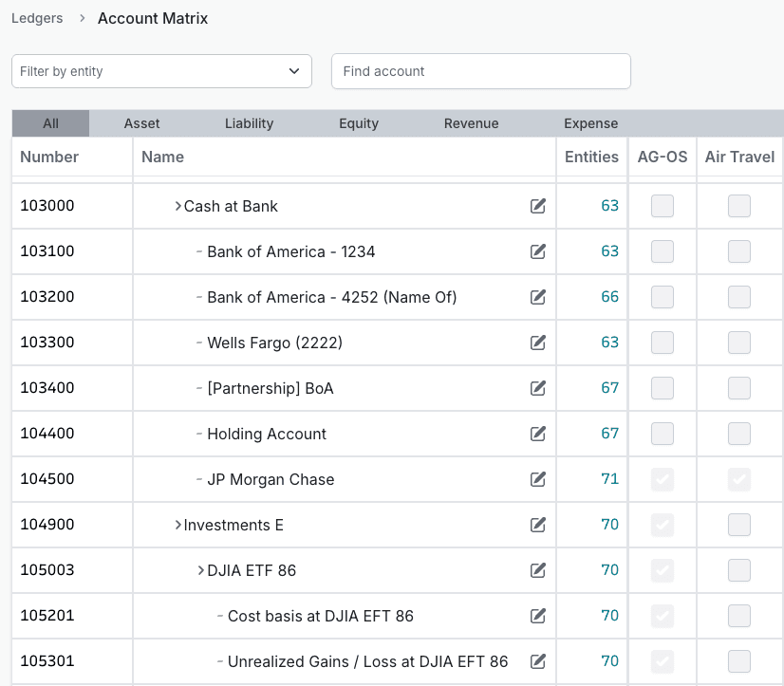
Task: Check Air Travel box for Wells Fargo (2222)
Action: (739, 343)
